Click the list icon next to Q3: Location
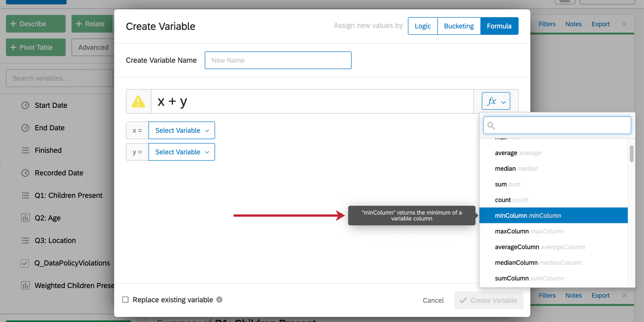 [x=25, y=241]
